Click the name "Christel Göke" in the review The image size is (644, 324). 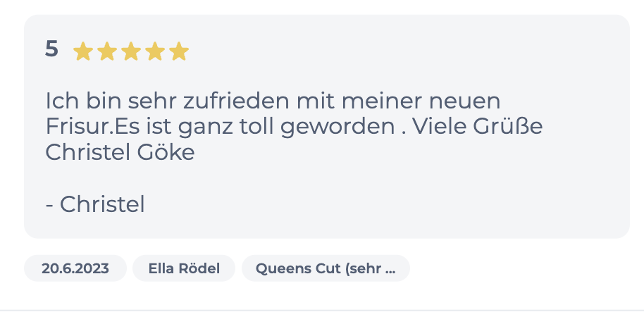click(120, 152)
